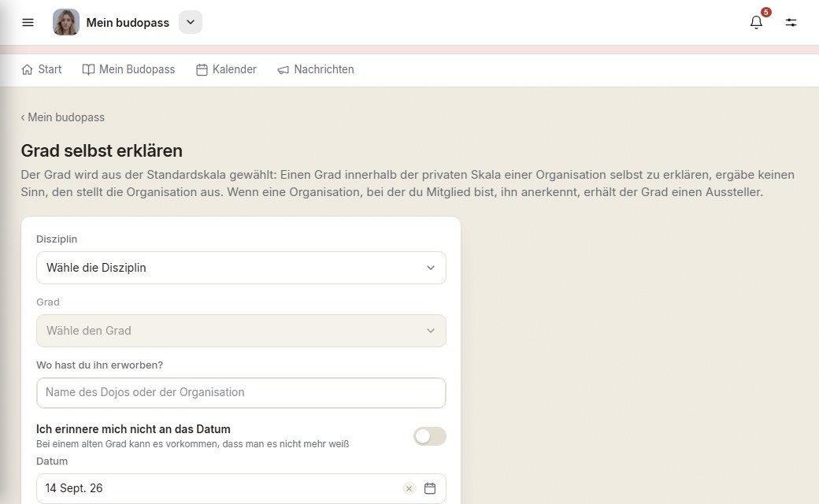Clear the date with the X icon

click(x=409, y=488)
